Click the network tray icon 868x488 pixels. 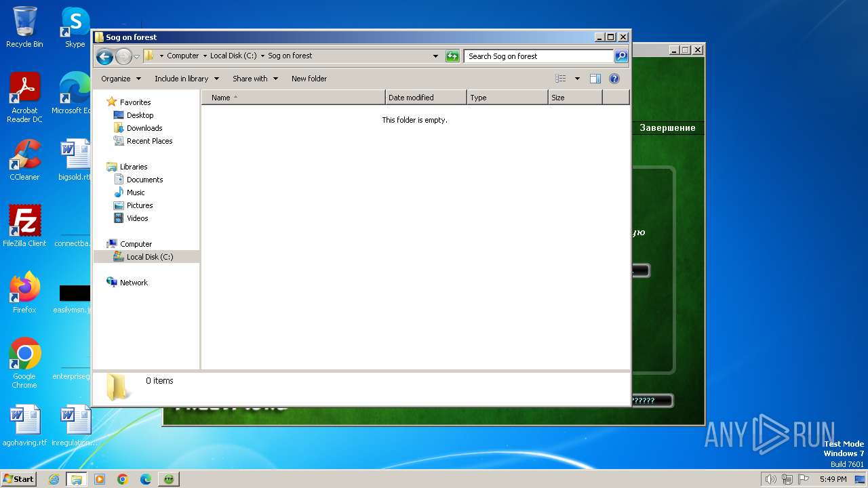(787, 479)
